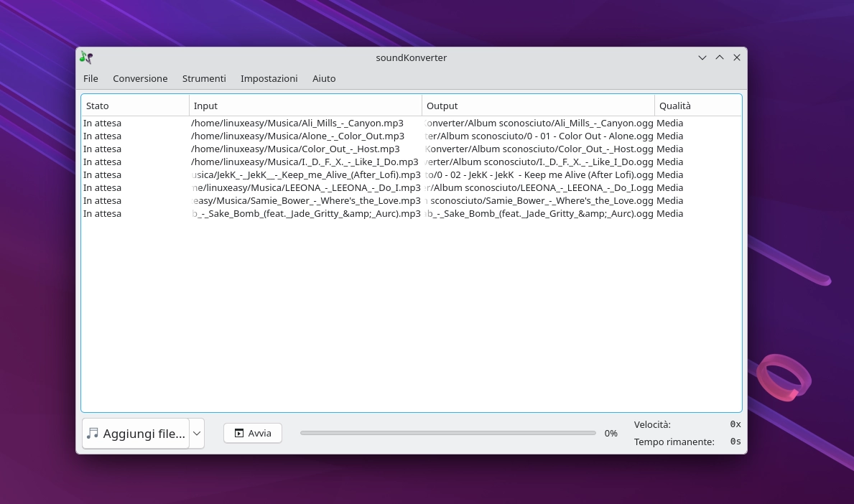Open the Conversione menu
Screen dimensions: 854x504
click(140, 79)
